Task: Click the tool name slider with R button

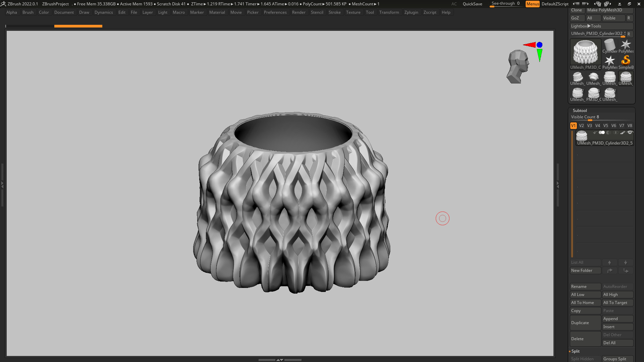Action: (598, 34)
